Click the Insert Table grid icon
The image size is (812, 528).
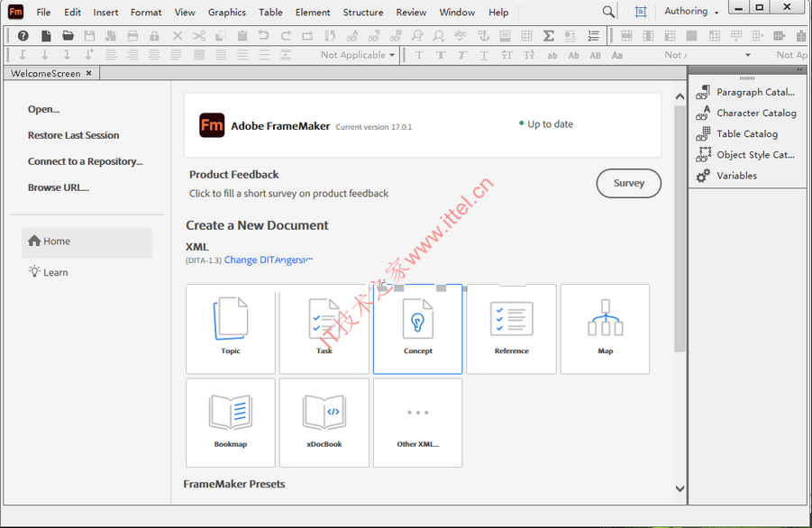pyautogui.click(x=526, y=36)
